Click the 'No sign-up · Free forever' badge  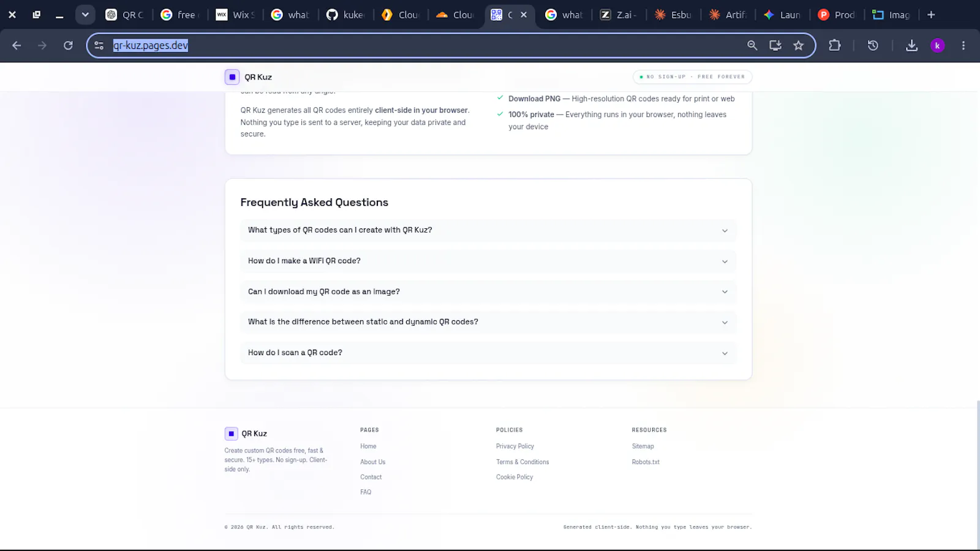692,77
